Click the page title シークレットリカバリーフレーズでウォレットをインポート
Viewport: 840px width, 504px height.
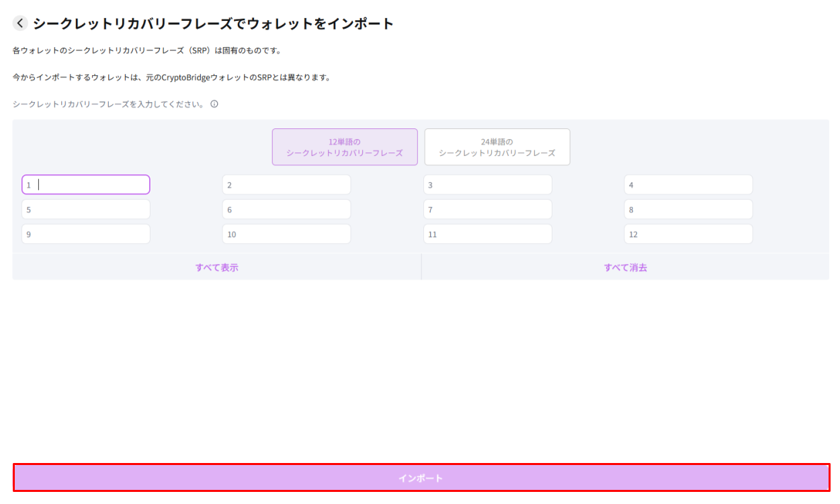(x=213, y=24)
